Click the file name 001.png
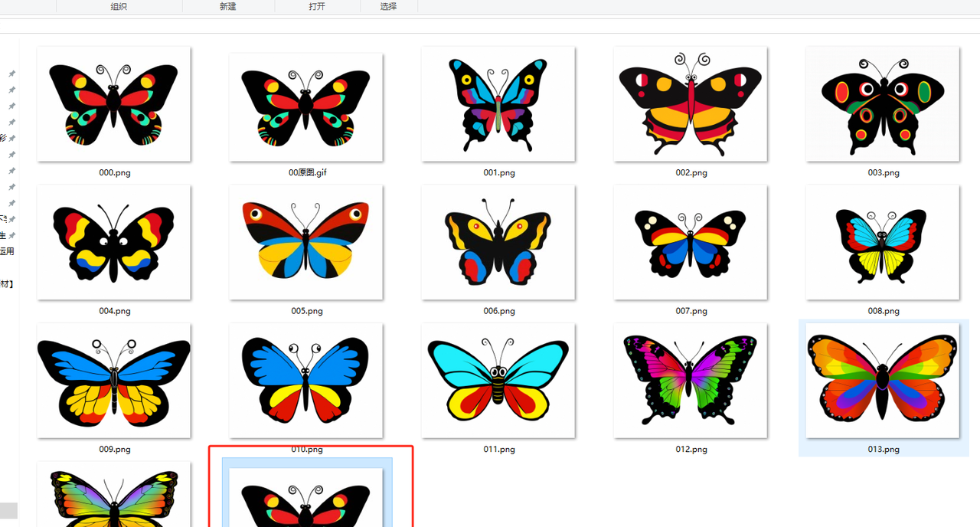980x527 pixels. 499,172
